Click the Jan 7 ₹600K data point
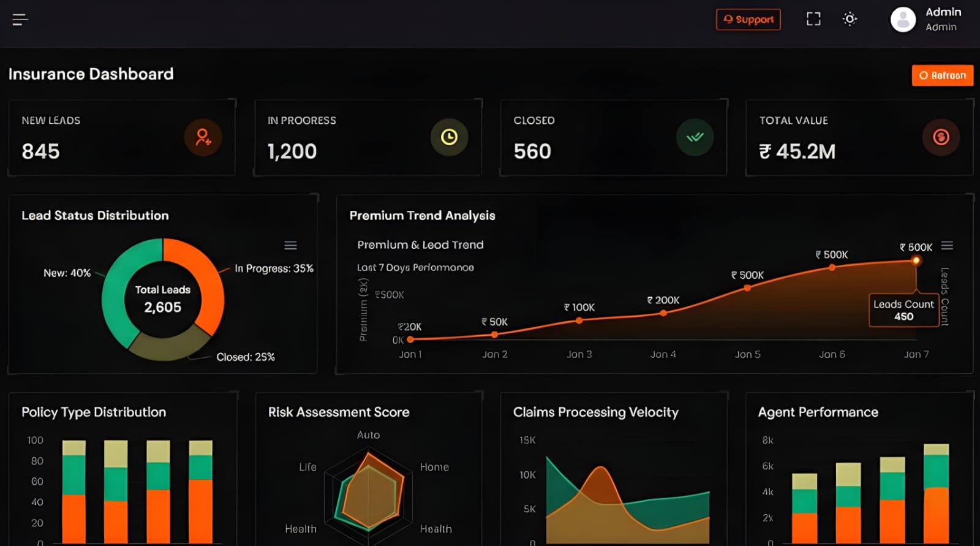Viewport: 980px width, 546px height. point(916,260)
